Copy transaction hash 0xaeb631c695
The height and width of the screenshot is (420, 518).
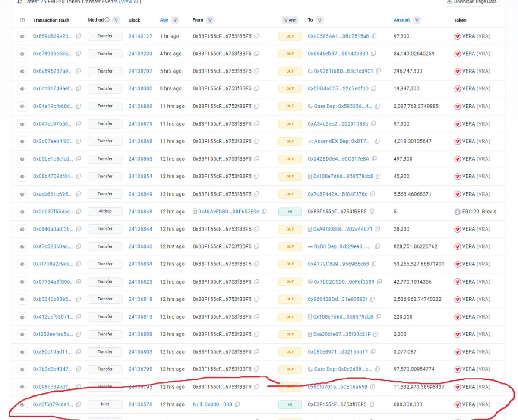79,194
